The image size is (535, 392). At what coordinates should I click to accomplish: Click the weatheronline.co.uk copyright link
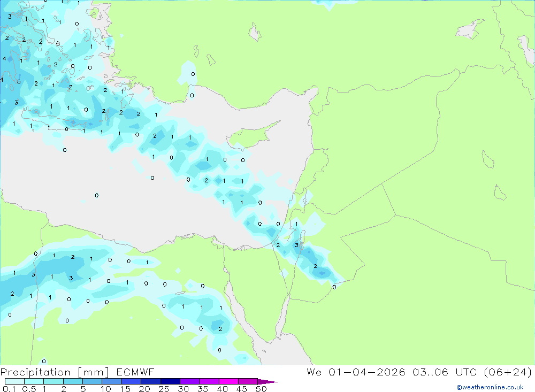tap(490, 387)
